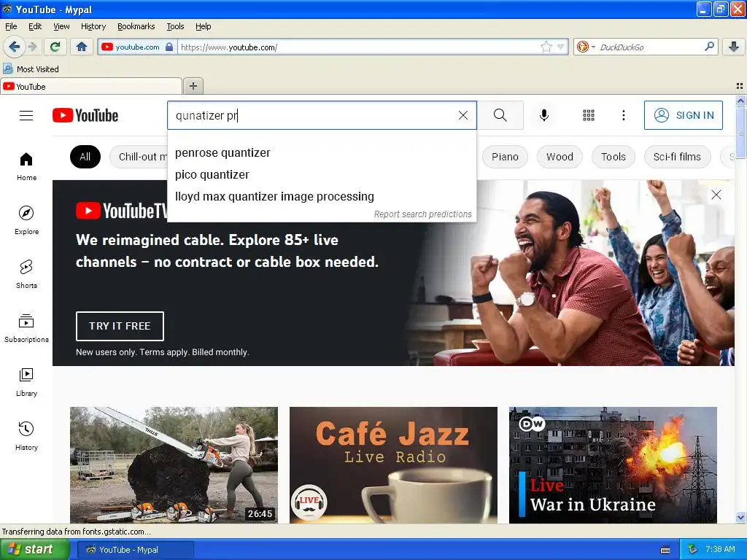Click browser forward arrow
The height and width of the screenshot is (560, 747).
(32, 47)
